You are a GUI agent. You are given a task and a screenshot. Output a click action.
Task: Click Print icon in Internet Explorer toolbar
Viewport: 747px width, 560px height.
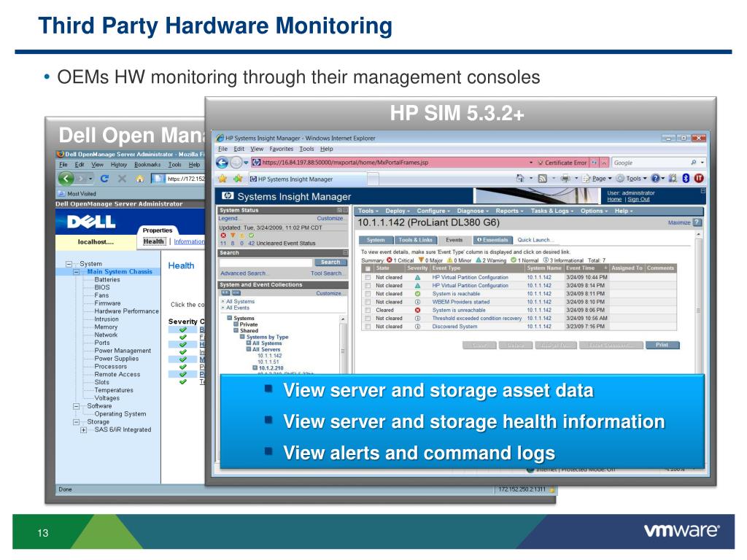click(565, 178)
